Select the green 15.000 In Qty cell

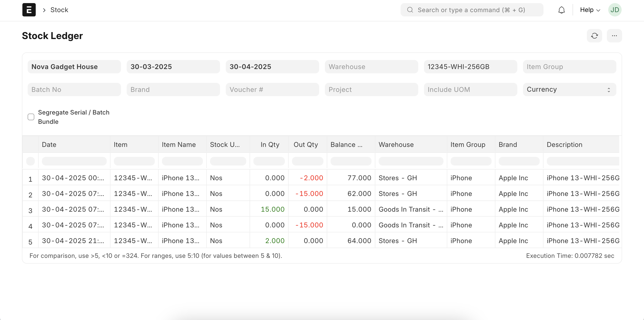pos(269,209)
